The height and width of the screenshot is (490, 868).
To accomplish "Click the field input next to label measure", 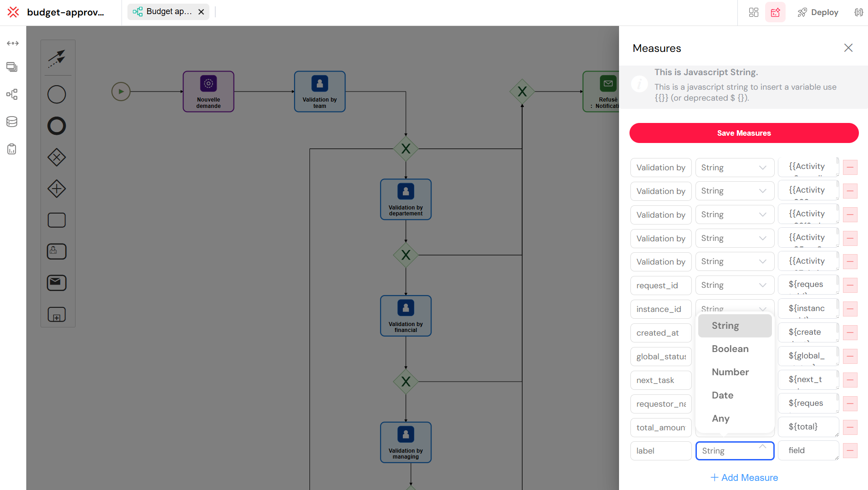I will point(808,450).
